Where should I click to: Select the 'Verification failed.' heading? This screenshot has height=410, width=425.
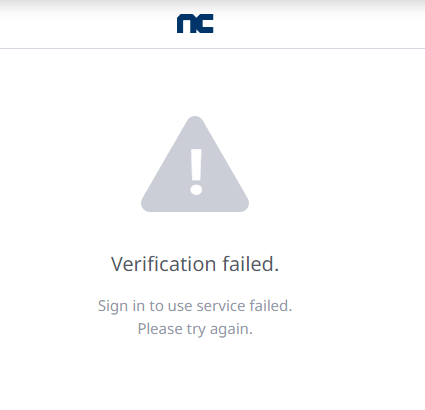[x=195, y=264]
